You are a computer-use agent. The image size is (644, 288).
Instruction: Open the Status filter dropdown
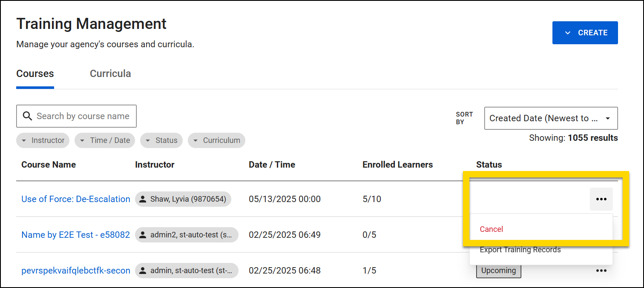(161, 140)
